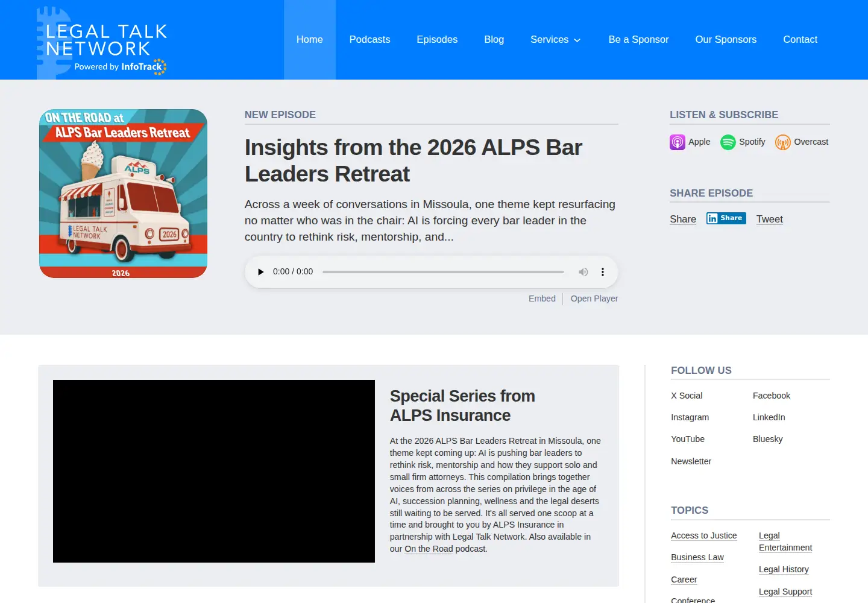Open the episode title link
868x603 pixels.
(414, 160)
